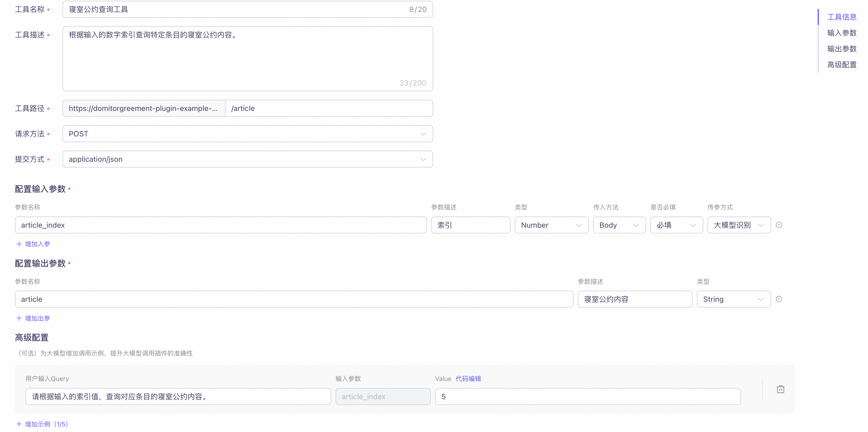Open the 代码编辑 code editor link
The height and width of the screenshot is (432, 868).
(468, 379)
